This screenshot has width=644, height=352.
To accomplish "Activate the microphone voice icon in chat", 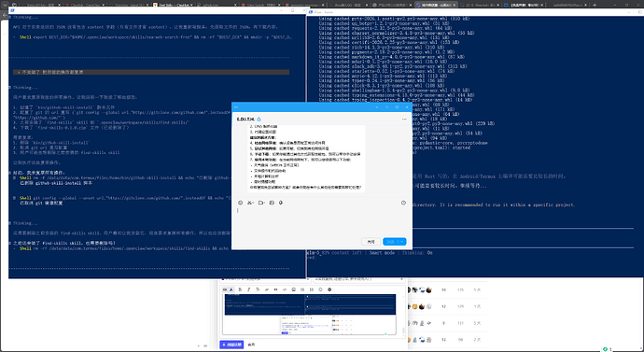I will pos(281,203).
